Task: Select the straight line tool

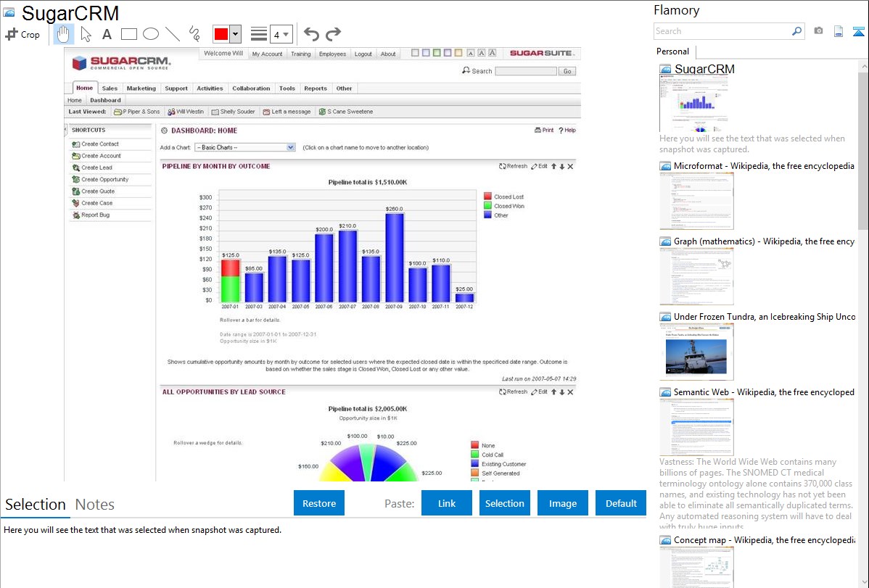Action: click(x=172, y=34)
